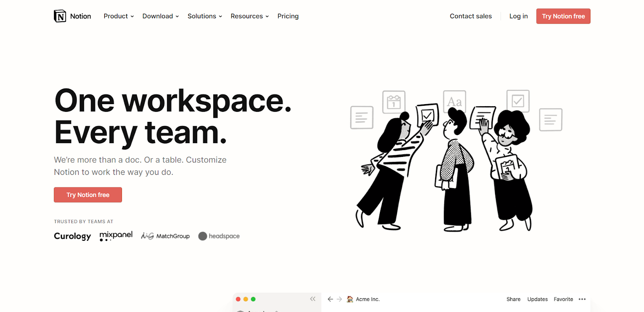Click the red window dot in the preview

(x=238, y=299)
